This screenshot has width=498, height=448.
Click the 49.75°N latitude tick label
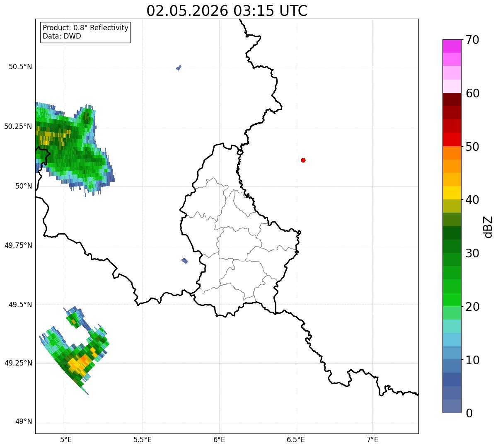(x=18, y=245)
